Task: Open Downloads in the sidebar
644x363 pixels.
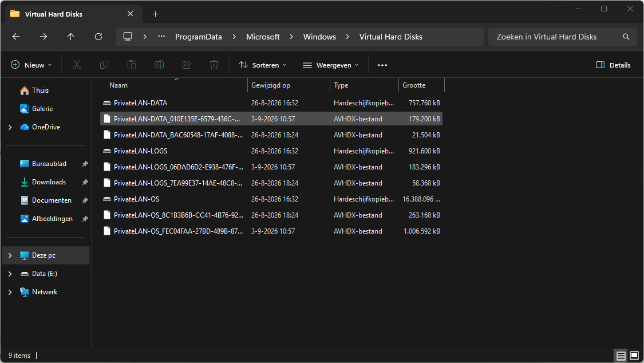Action: click(49, 182)
